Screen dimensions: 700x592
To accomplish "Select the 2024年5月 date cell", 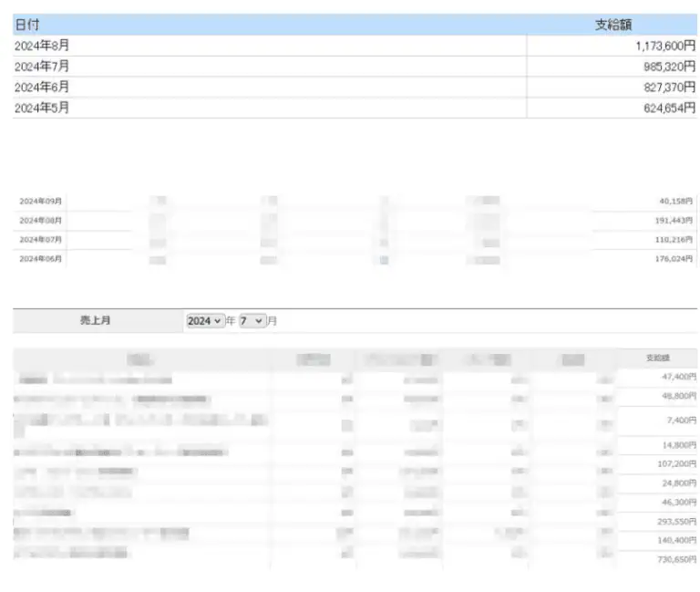I will pos(42,108).
